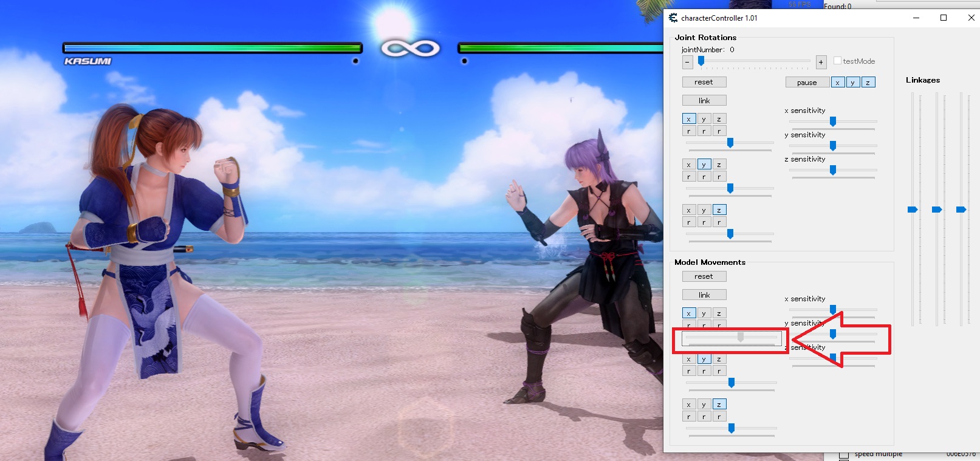Click the second Joint Rotations rotation slider handle
Screen dimensions: 980x461
[x=730, y=188]
